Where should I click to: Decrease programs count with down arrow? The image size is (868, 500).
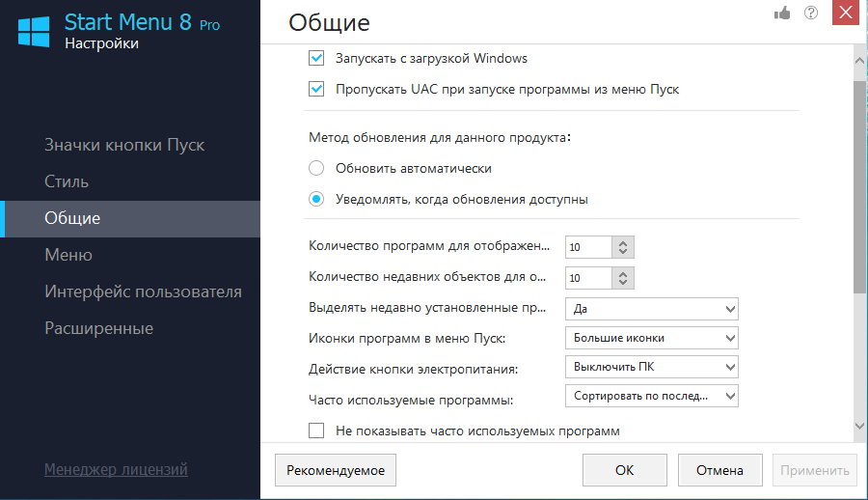[623, 252]
